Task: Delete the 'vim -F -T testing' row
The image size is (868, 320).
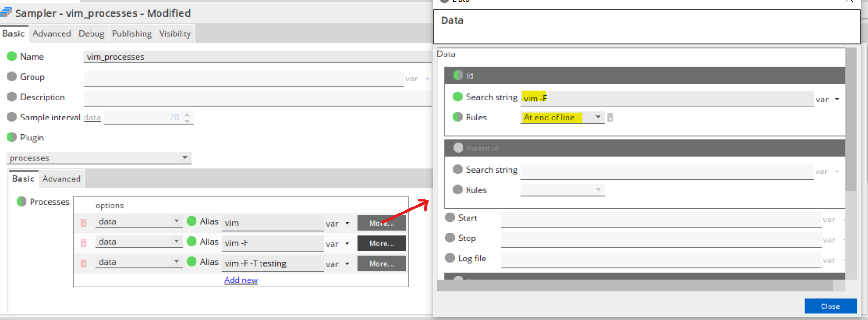Action: pyautogui.click(x=84, y=263)
